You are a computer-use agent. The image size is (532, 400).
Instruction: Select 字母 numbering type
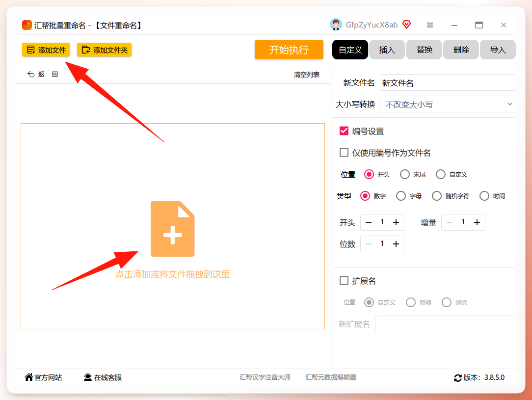point(400,196)
